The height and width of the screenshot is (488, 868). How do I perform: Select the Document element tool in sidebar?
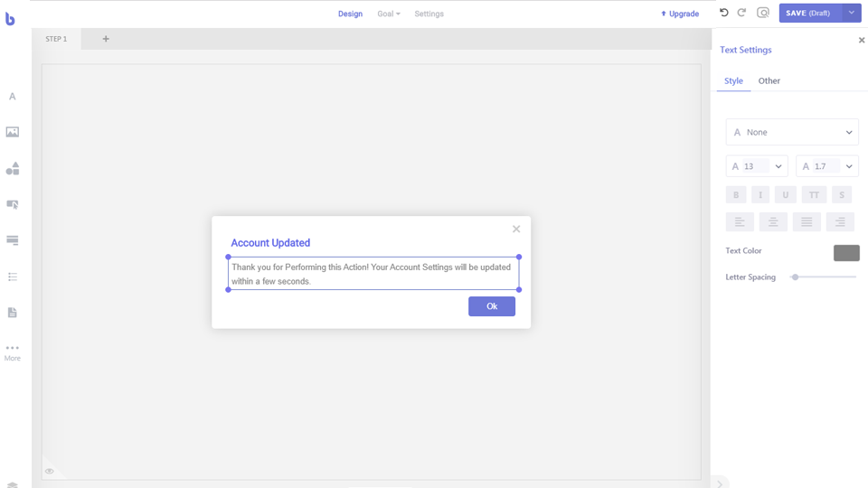point(12,313)
